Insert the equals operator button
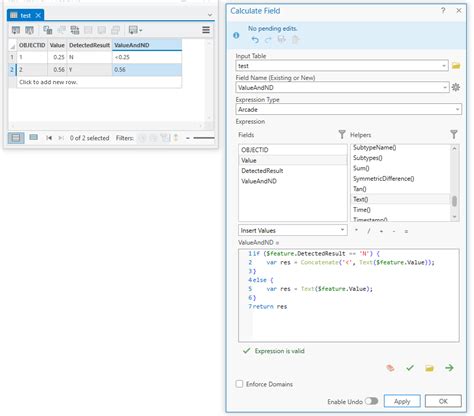The height and width of the screenshot is (416, 474). pos(406,231)
